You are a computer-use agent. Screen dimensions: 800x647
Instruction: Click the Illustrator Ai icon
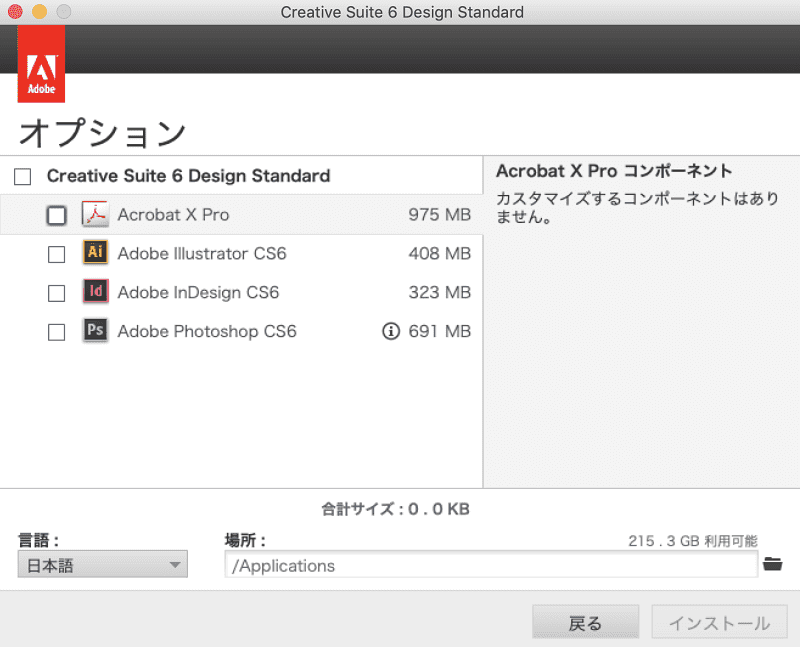click(x=95, y=253)
